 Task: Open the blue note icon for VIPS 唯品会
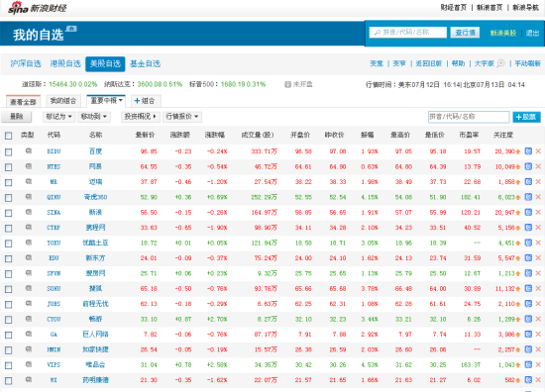click(528, 364)
